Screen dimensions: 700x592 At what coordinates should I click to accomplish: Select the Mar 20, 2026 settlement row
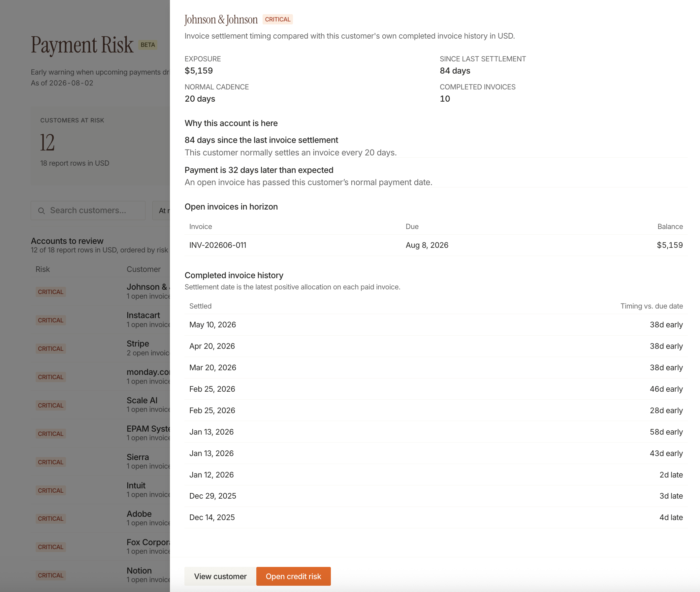[x=436, y=368]
